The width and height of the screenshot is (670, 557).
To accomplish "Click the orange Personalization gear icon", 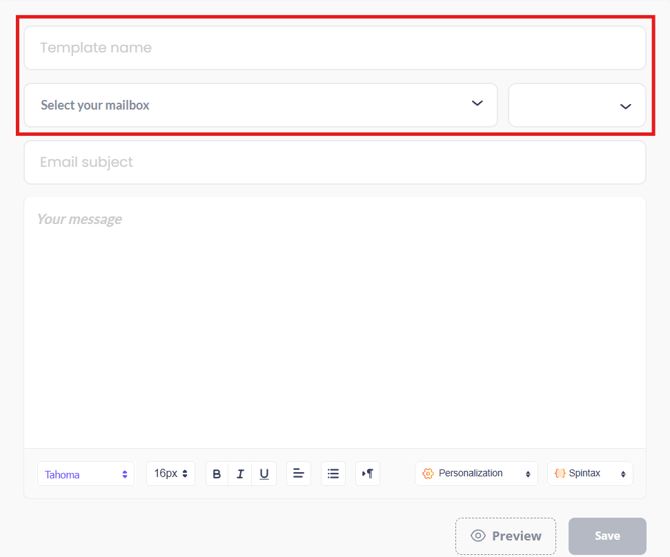I will [428, 474].
